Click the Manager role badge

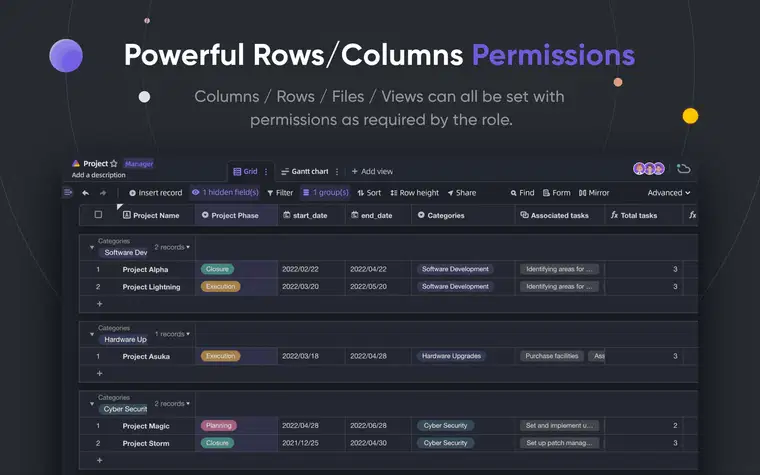point(139,164)
